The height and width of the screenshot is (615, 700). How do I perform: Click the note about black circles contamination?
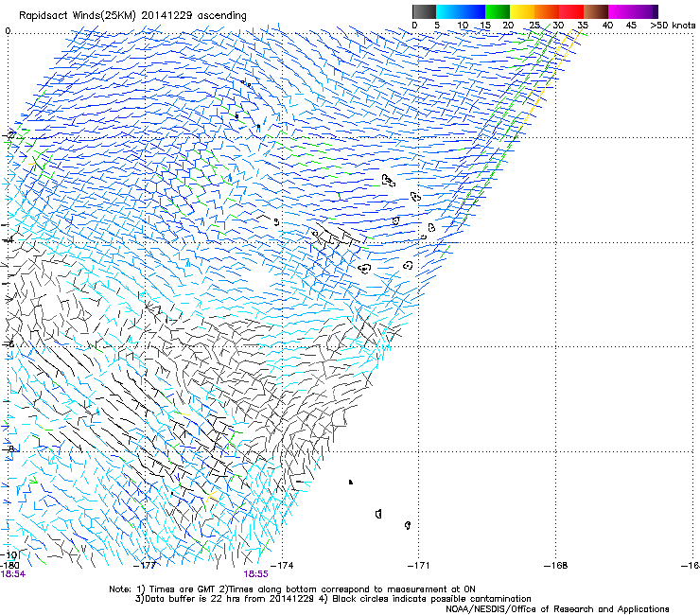[425, 599]
